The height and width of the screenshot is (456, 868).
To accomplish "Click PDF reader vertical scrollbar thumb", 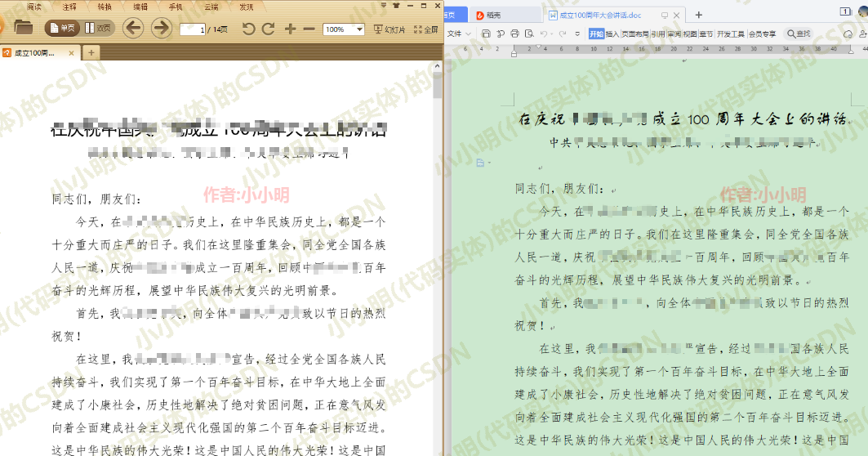I will pyautogui.click(x=438, y=86).
